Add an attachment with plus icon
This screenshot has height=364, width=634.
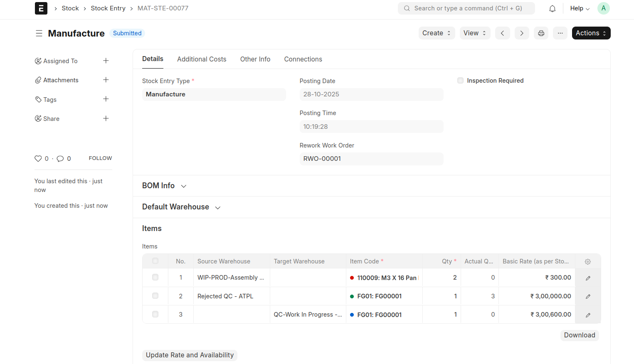click(106, 80)
